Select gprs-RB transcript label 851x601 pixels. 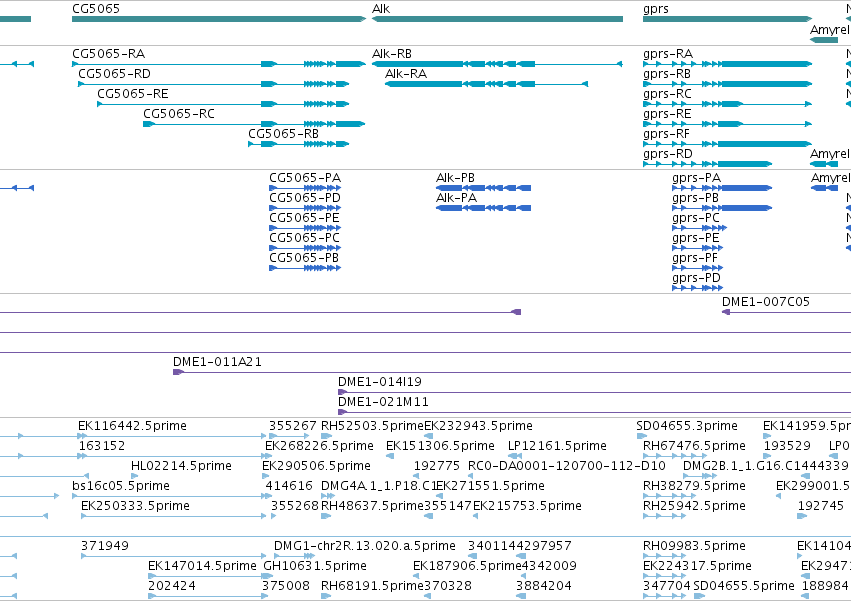667,74
